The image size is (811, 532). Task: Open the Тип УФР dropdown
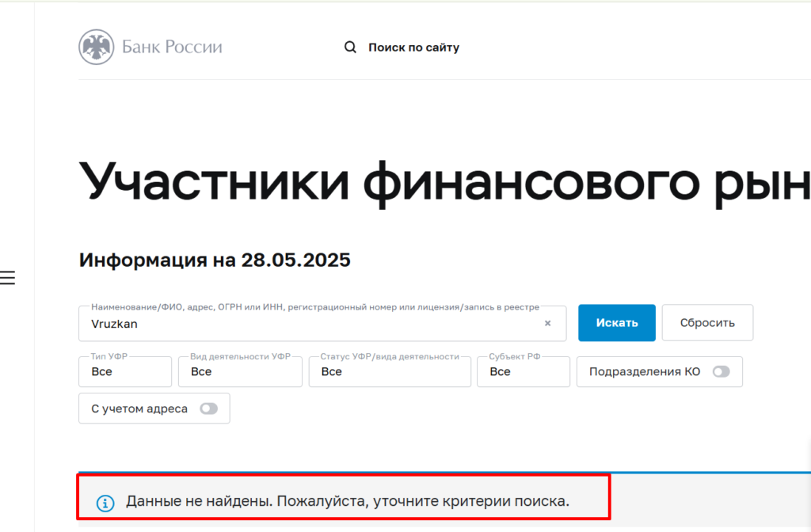(125, 372)
